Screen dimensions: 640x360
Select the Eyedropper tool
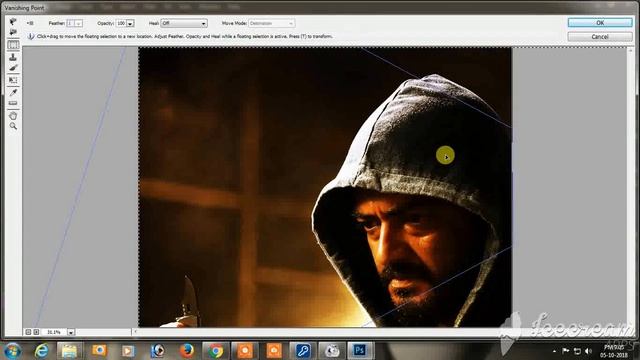coord(13,93)
